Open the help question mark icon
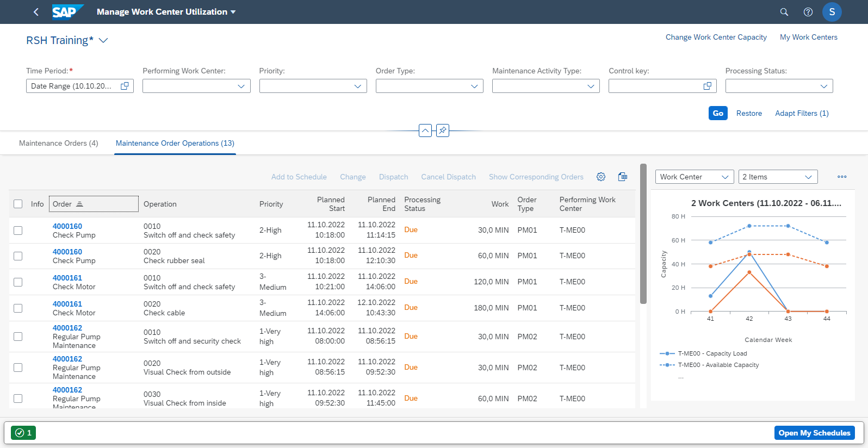The height and width of the screenshot is (448, 868). [808, 12]
